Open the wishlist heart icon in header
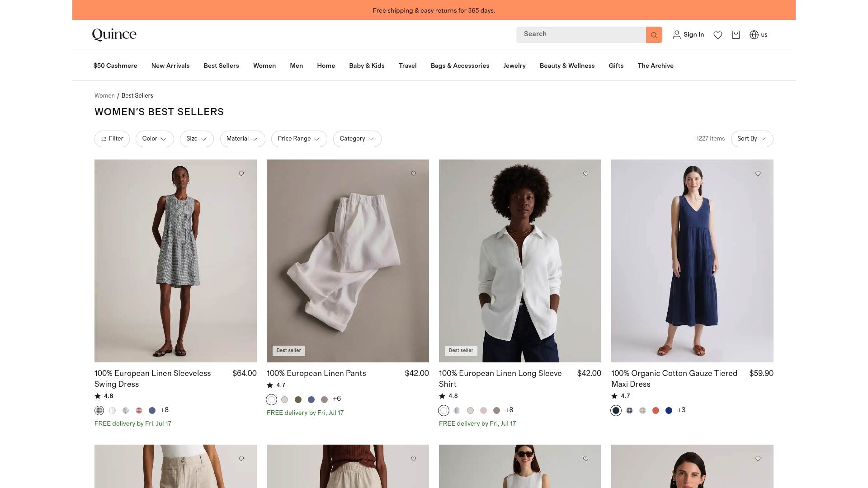 pos(718,35)
